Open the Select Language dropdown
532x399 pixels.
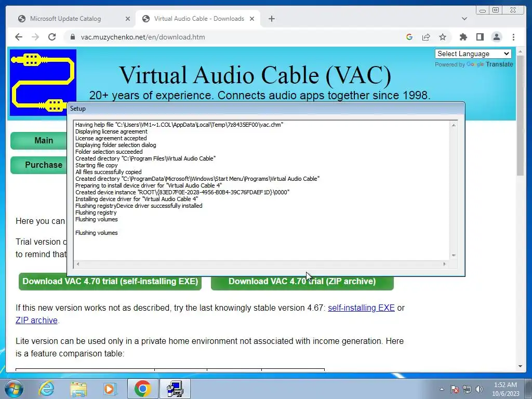click(473, 54)
